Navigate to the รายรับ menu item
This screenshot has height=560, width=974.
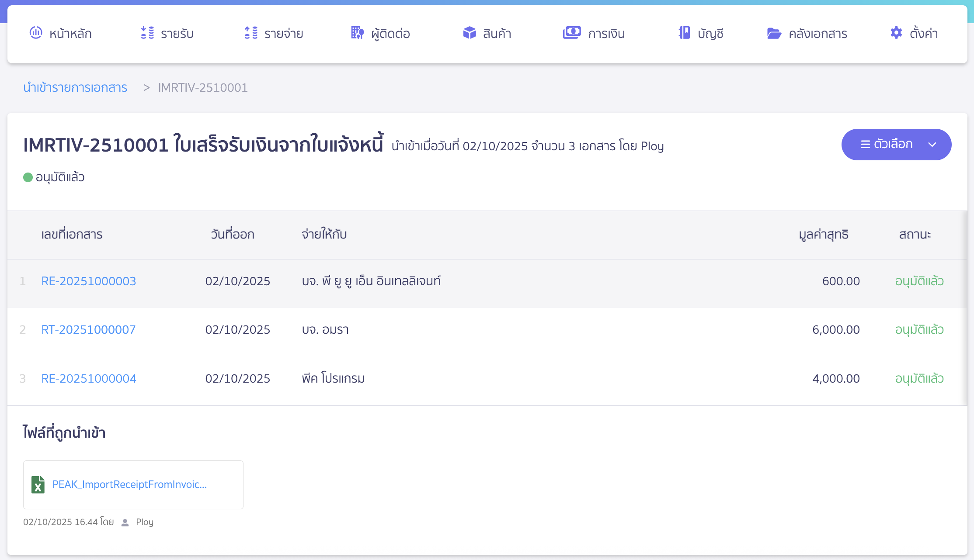pos(176,34)
